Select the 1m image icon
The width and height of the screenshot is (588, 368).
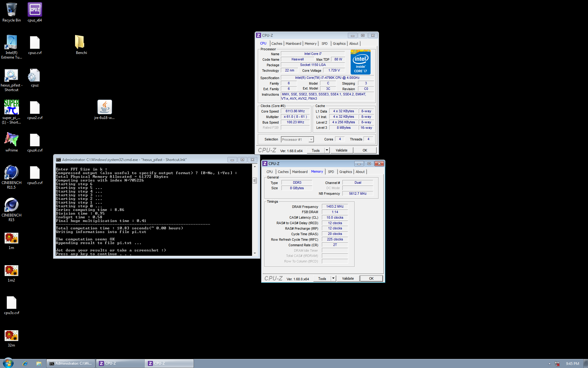pos(11,241)
